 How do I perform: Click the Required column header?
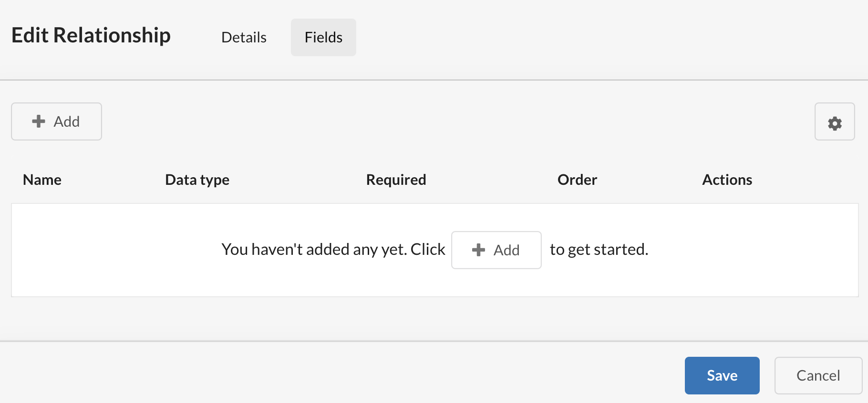tap(396, 180)
